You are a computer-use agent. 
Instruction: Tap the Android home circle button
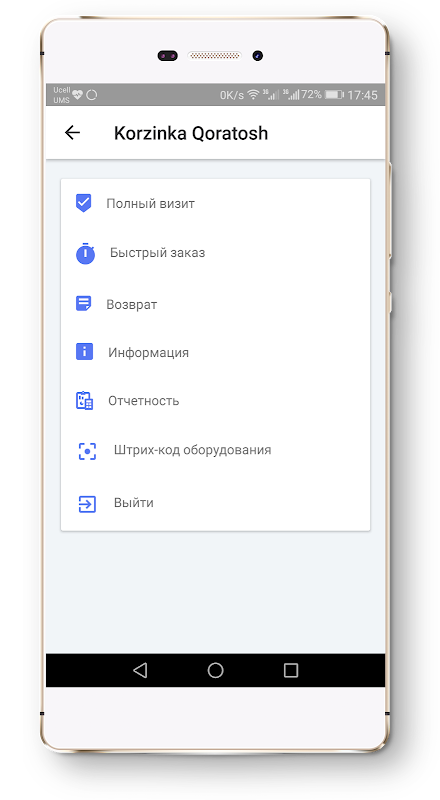tap(215, 670)
